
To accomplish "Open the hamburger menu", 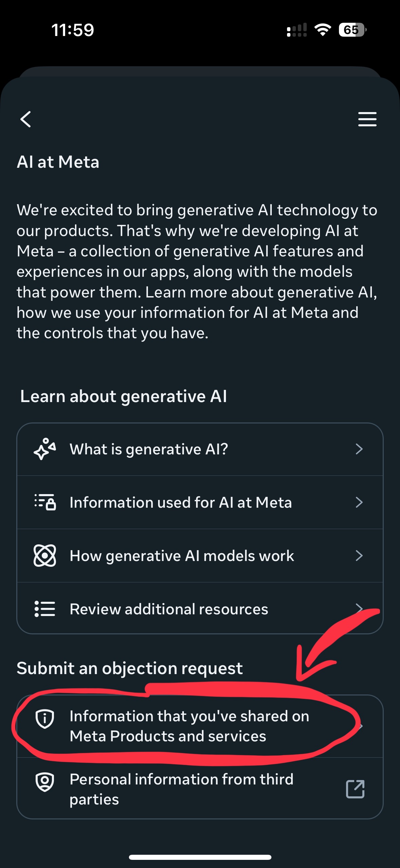I will [x=367, y=120].
